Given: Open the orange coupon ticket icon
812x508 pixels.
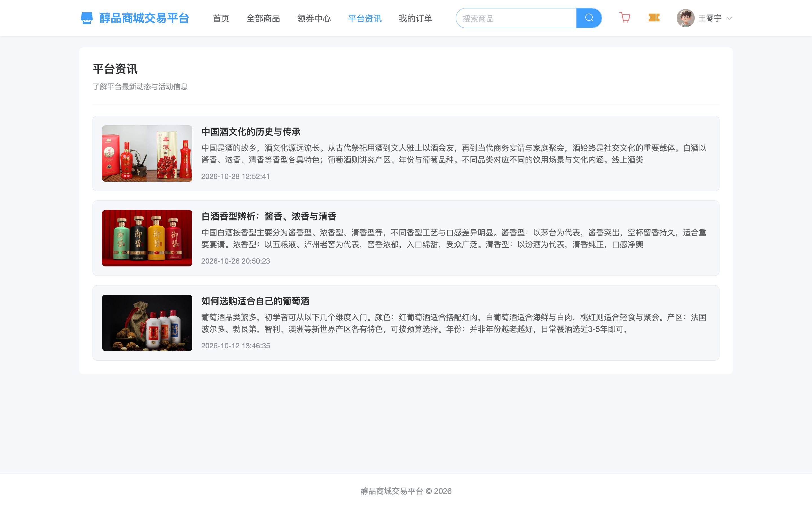Looking at the screenshot, I should [654, 18].
